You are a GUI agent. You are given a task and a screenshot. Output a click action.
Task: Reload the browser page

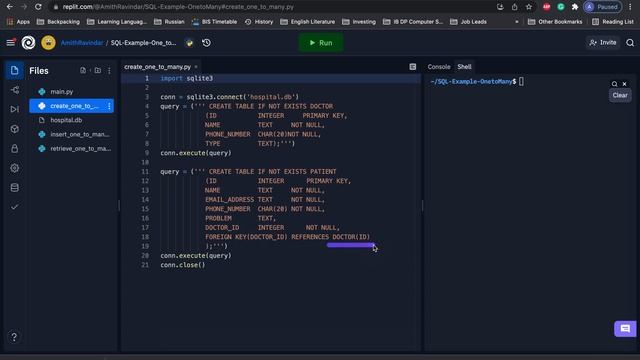(x=38, y=7)
